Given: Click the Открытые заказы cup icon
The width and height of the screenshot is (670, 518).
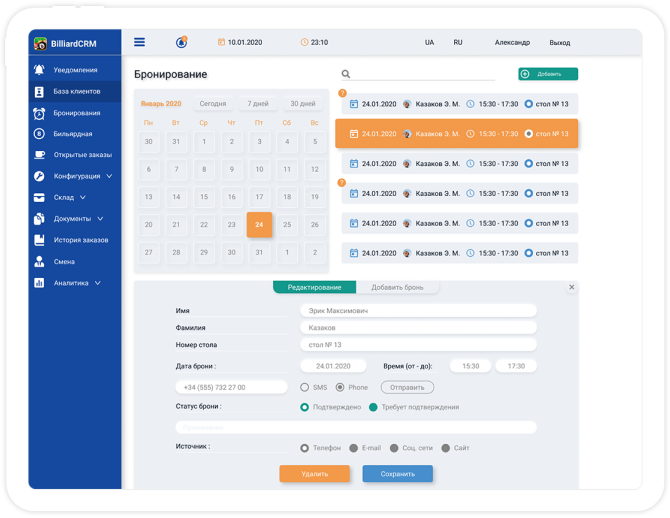Looking at the screenshot, I should tap(39, 155).
